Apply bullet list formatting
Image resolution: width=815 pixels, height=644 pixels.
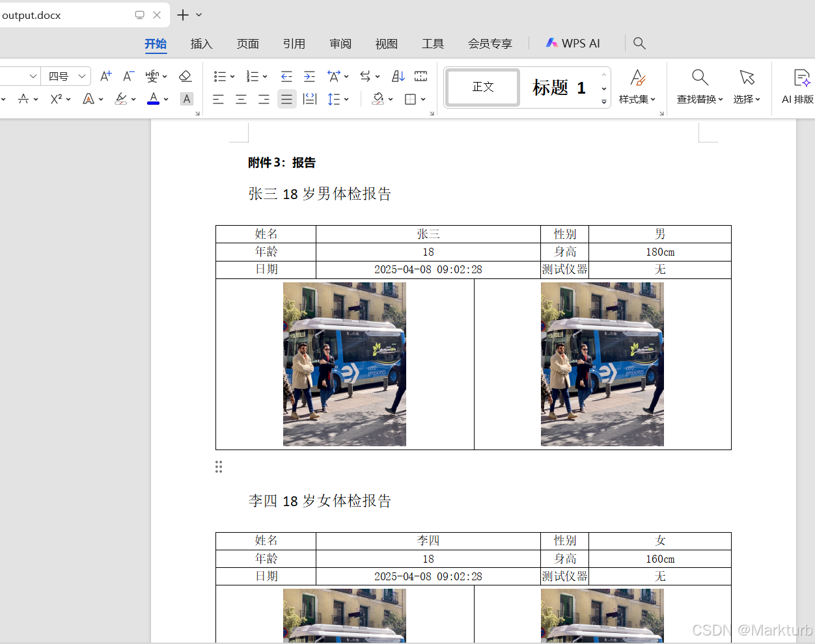click(x=220, y=76)
